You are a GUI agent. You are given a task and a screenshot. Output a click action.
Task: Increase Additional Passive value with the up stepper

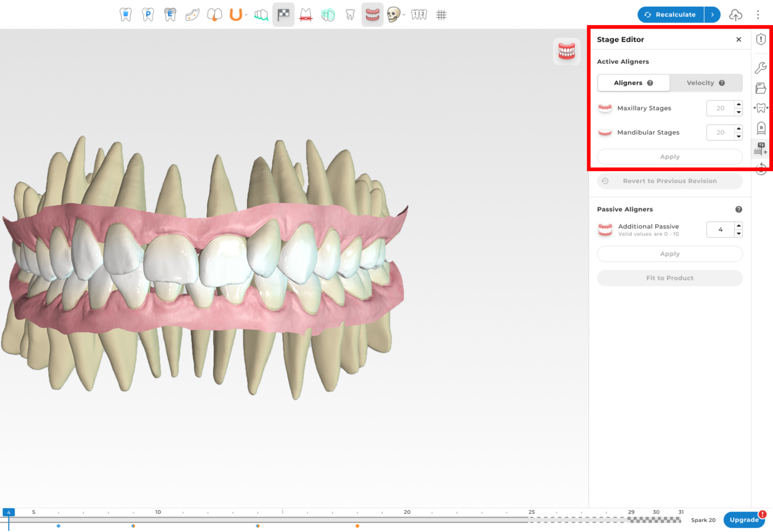pyautogui.click(x=738, y=226)
